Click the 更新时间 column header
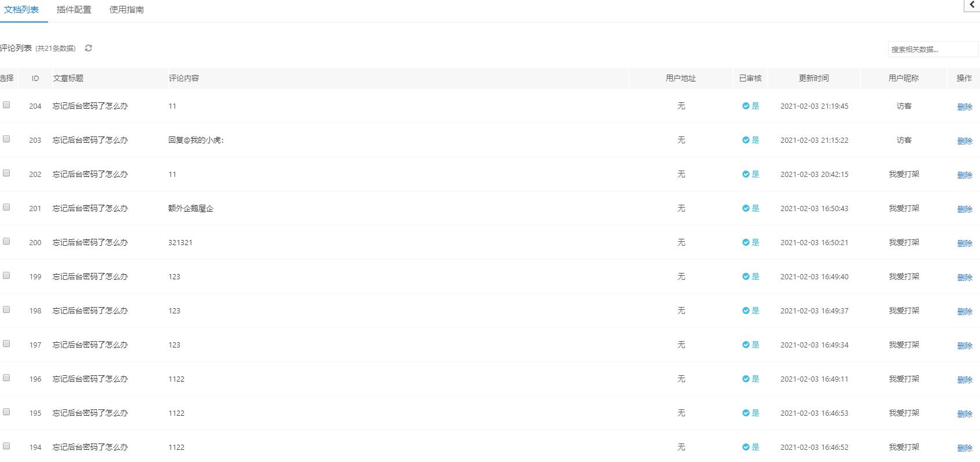Screen dimensions: 980x462 (x=813, y=78)
